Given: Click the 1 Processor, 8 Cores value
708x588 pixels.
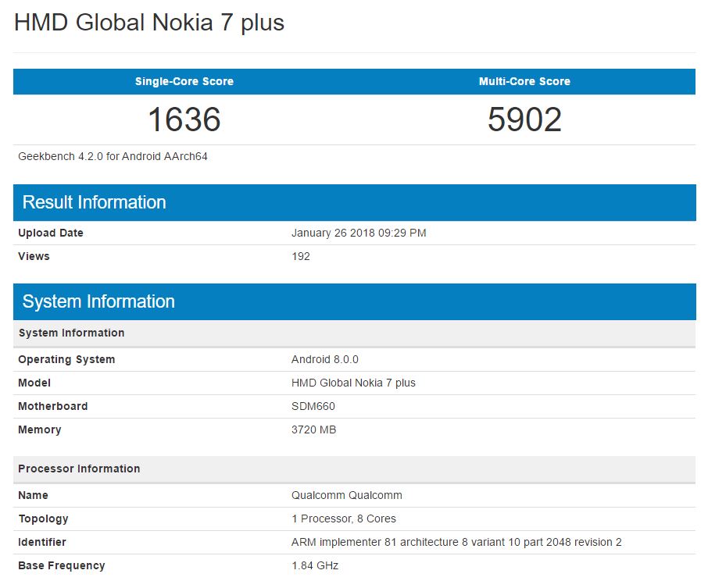Looking at the screenshot, I should point(344,519).
